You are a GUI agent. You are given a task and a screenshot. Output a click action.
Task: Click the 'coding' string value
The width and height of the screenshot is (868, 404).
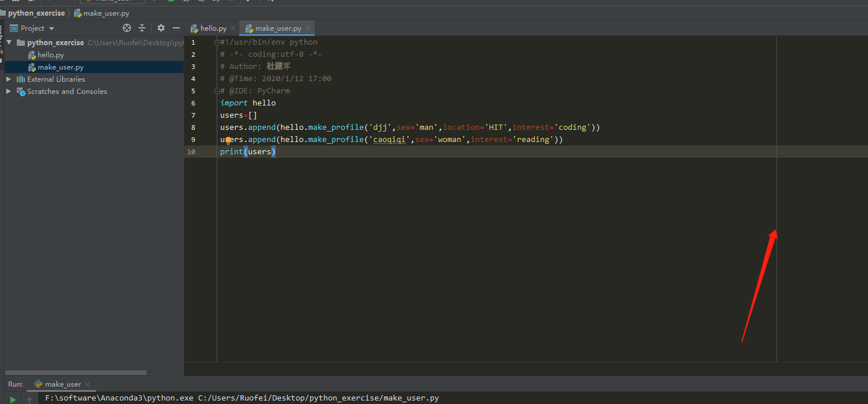tap(573, 128)
